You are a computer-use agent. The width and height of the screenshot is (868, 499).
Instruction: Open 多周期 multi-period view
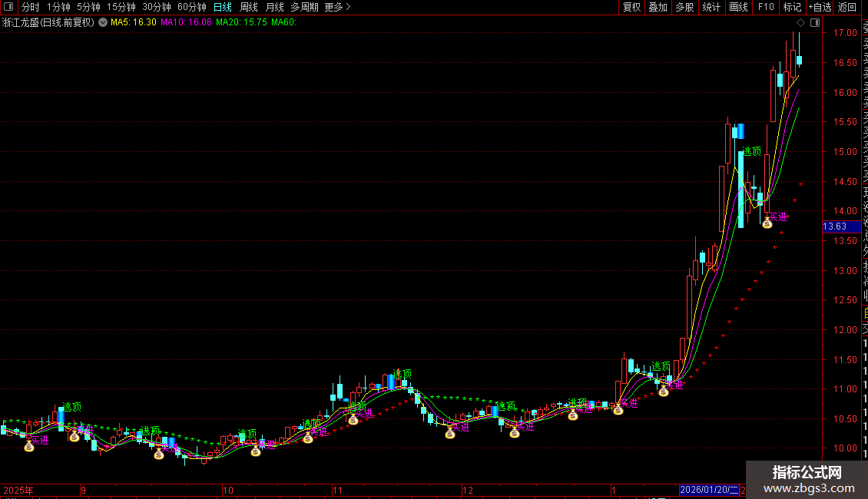click(x=304, y=7)
